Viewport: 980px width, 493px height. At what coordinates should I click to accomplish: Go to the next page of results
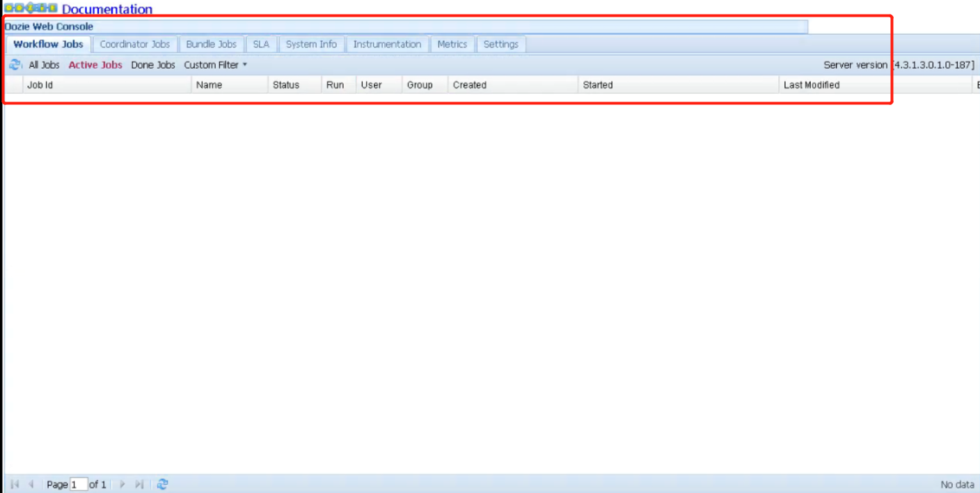122,484
